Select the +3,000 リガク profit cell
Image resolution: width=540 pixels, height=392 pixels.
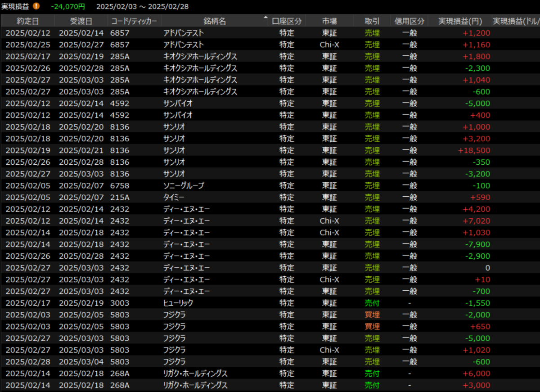[x=476, y=384]
